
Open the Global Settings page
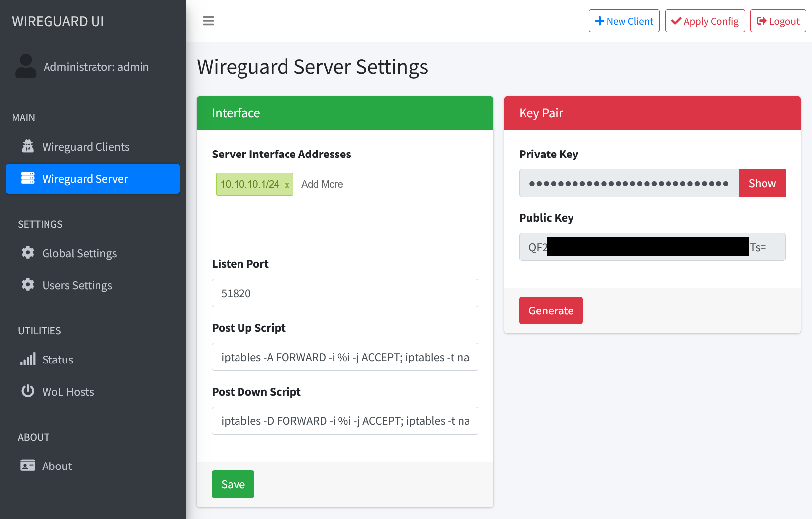tap(93, 253)
